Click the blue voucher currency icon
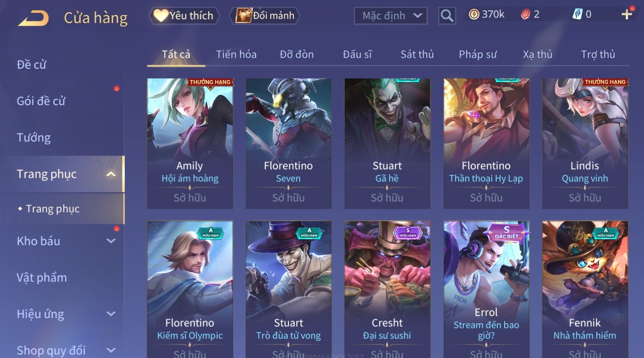 click(577, 15)
